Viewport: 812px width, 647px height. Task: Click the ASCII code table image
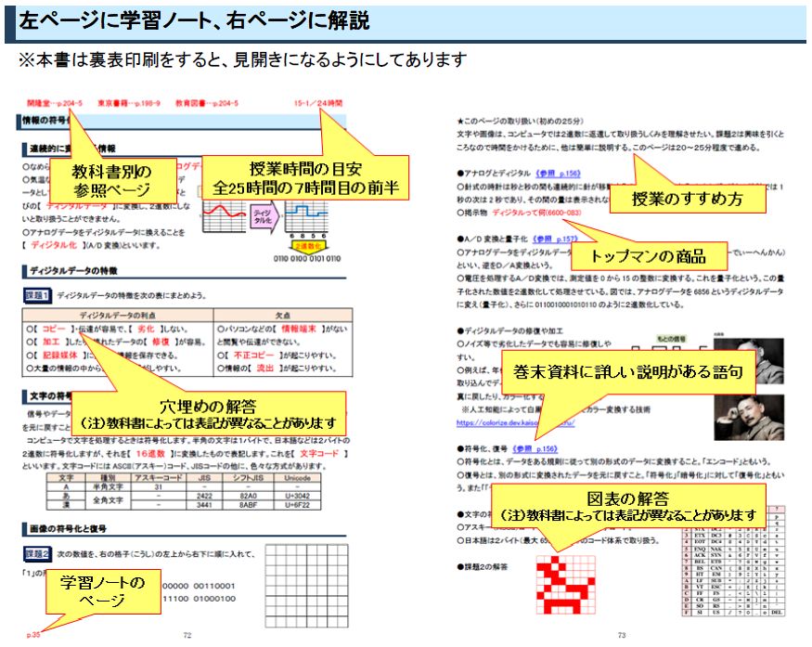pos(733,561)
